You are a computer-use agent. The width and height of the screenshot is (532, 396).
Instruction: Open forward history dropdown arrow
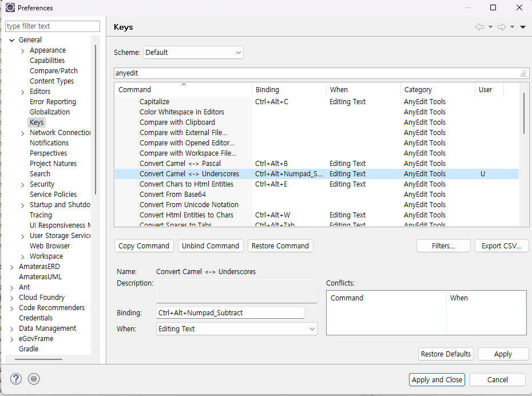click(512, 27)
